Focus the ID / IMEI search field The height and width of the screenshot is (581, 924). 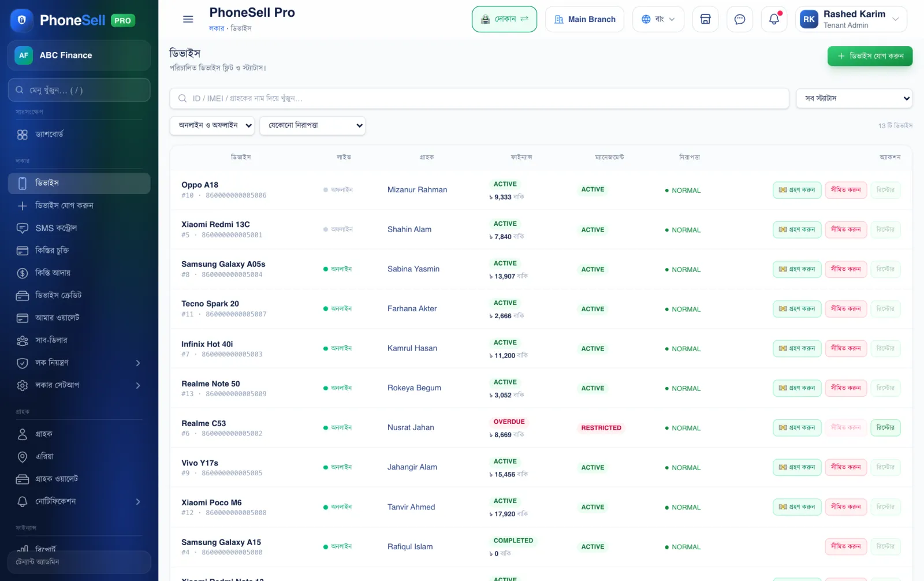[479, 98]
